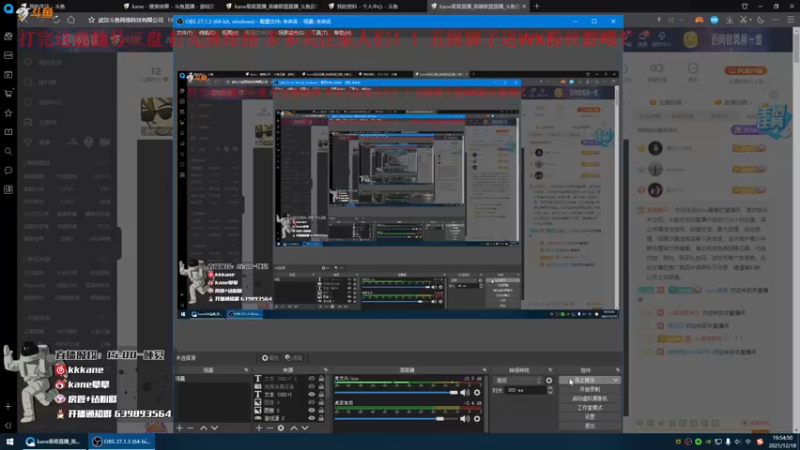The width and height of the screenshot is (800, 450).
Task: Click 启动虚拟摄像机 virtual camera button
Action: click(x=590, y=398)
